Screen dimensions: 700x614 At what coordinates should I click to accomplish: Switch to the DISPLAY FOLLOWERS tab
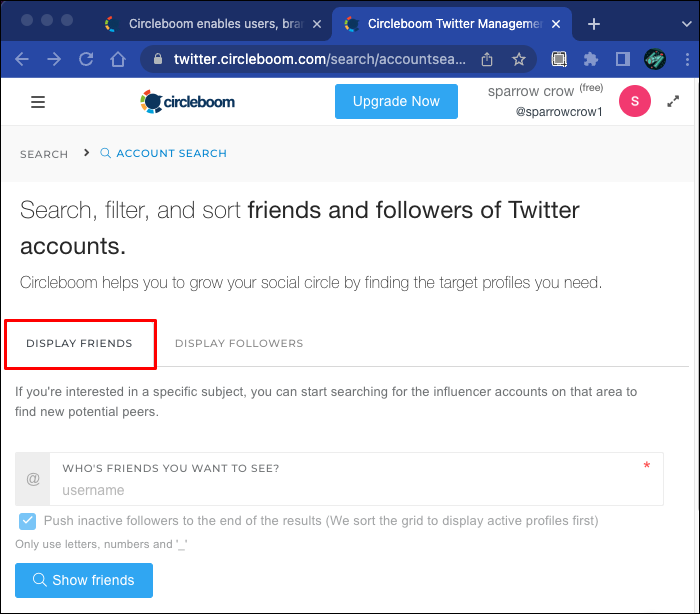(x=239, y=343)
